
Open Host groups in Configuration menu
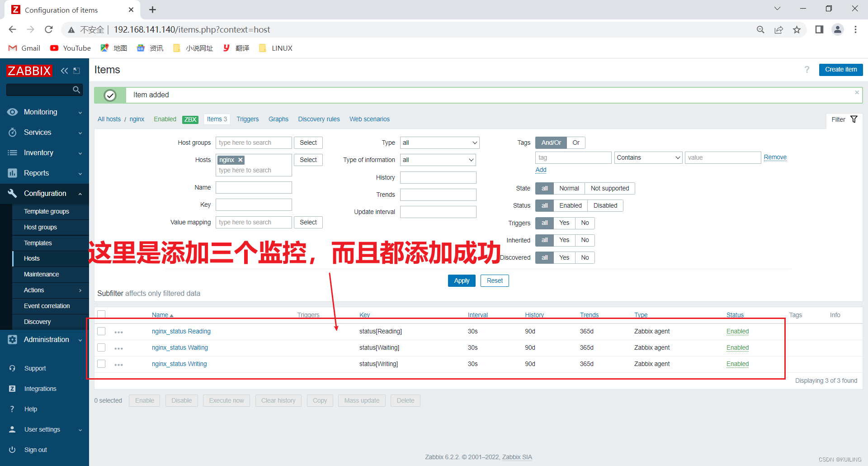pos(40,227)
